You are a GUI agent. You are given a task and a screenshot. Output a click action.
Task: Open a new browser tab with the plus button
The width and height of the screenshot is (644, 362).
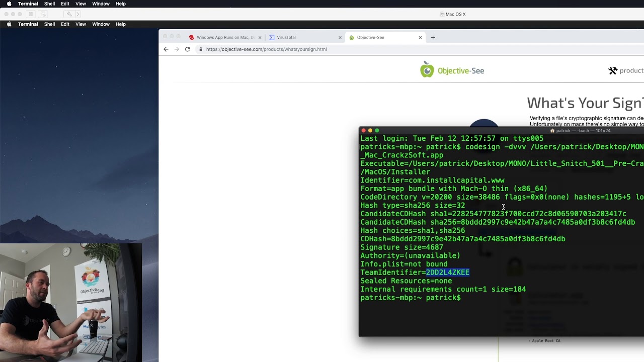click(433, 37)
